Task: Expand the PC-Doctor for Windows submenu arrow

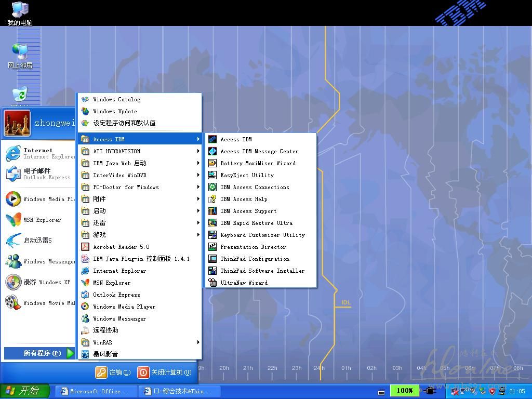Action: coord(198,187)
